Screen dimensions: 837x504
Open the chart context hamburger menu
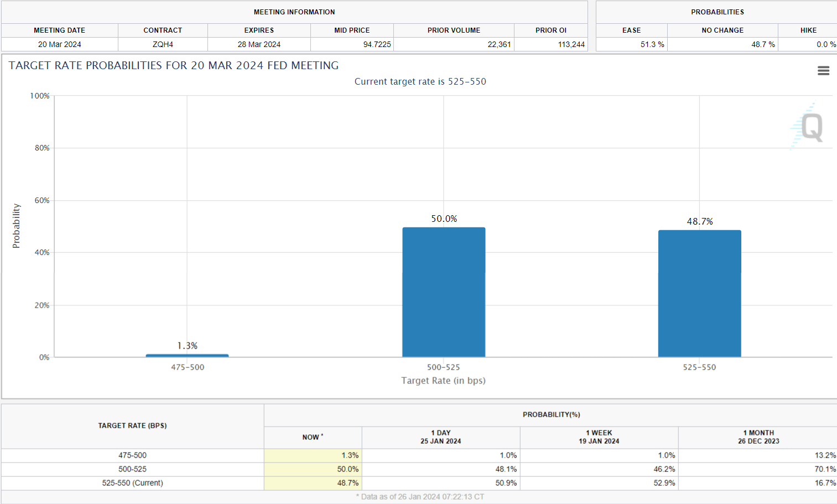[823, 71]
